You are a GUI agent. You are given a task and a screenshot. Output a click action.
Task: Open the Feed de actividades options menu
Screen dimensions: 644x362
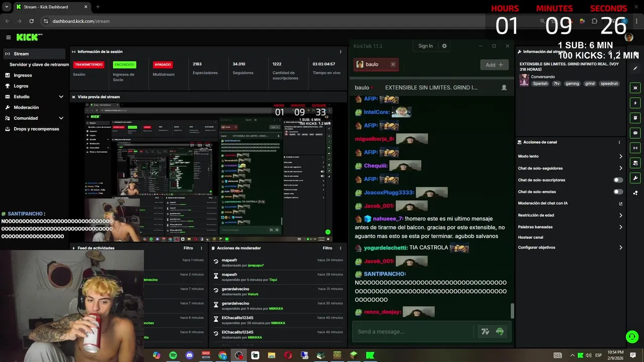(x=202, y=248)
